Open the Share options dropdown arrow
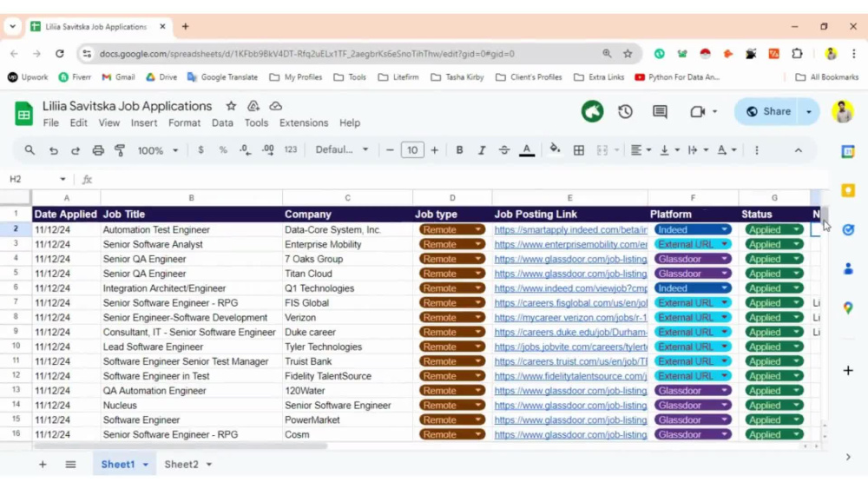 pyautogui.click(x=809, y=111)
